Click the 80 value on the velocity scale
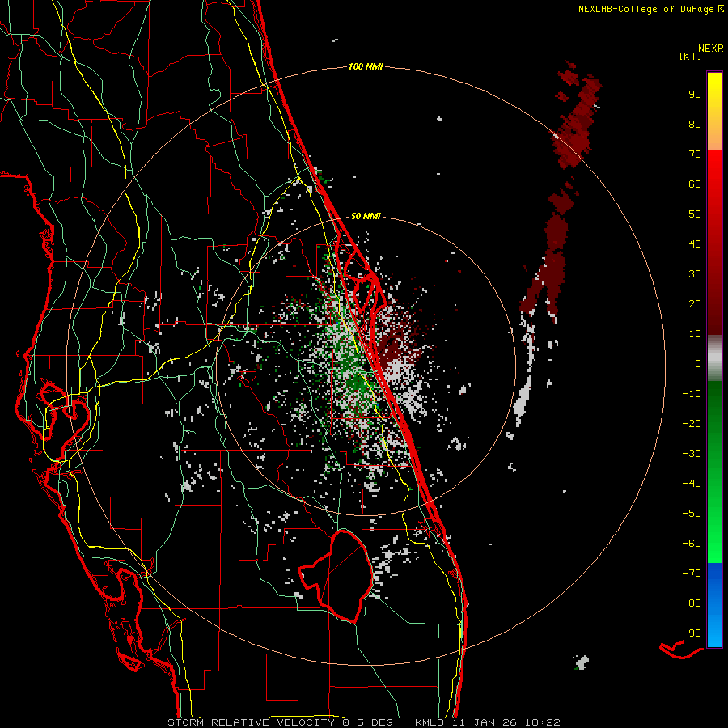This screenshot has width=728, height=728. click(695, 124)
